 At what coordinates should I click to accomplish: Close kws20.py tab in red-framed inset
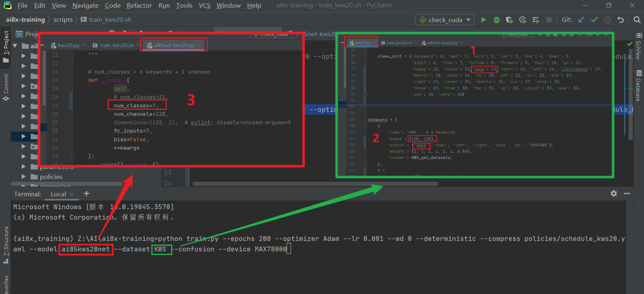coord(85,45)
